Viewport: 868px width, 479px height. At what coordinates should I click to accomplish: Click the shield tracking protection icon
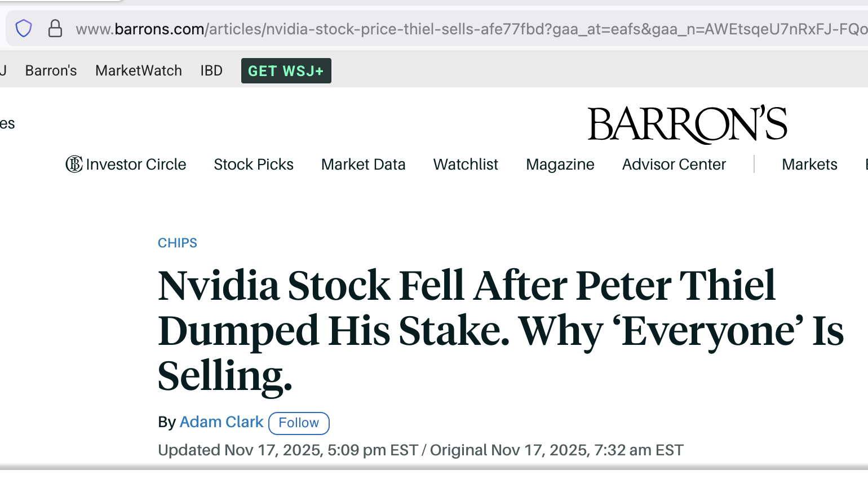24,28
